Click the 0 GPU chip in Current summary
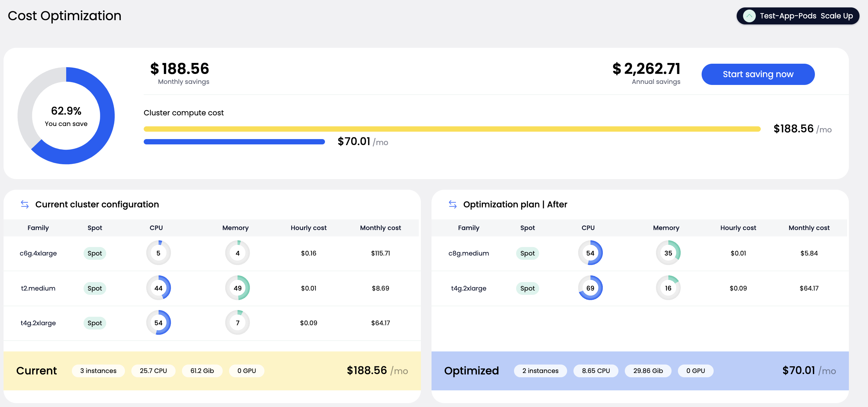The width and height of the screenshot is (868, 407). (247, 371)
